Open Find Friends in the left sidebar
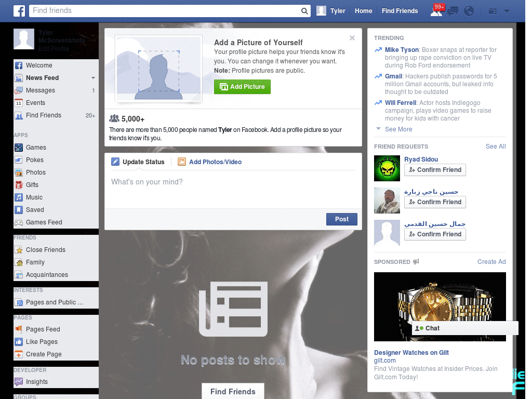This screenshot has width=532, height=399. tap(56, 115)
